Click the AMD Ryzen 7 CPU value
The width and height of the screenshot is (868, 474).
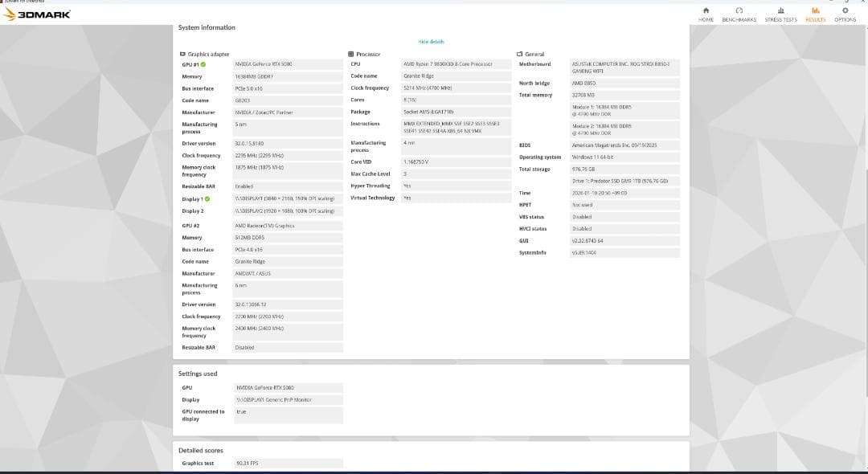coord(456,64)
